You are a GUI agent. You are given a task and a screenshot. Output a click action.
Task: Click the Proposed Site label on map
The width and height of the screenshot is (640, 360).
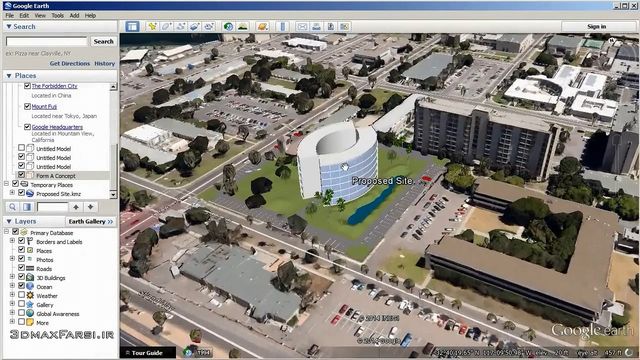(x=382, y=181)
